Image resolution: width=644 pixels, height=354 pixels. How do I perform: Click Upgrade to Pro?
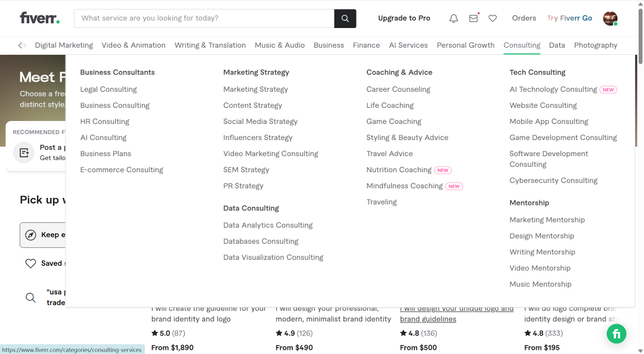[404, 18]
